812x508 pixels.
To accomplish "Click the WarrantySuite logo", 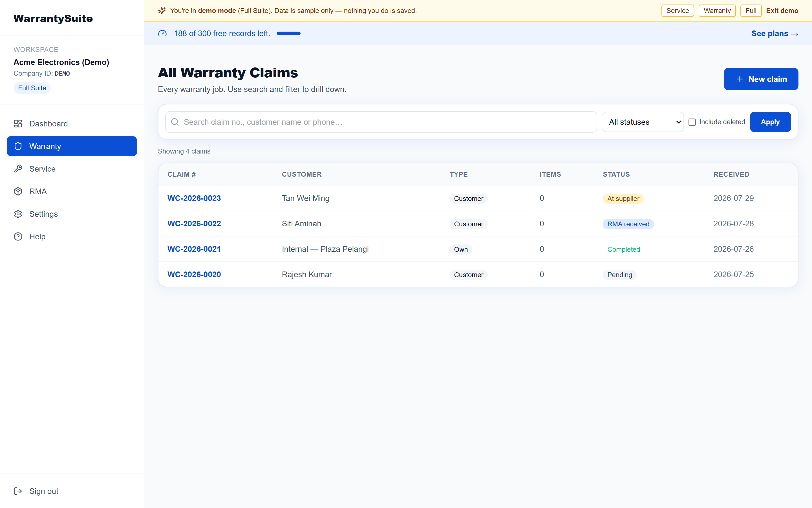I will point(53,18).
